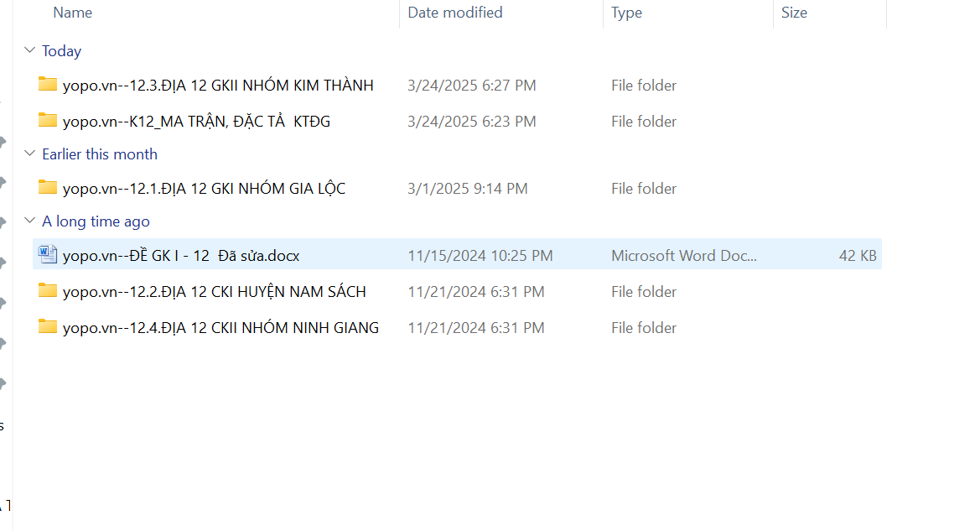
Task: Sort by the Date modified column header
Action: 455,13
